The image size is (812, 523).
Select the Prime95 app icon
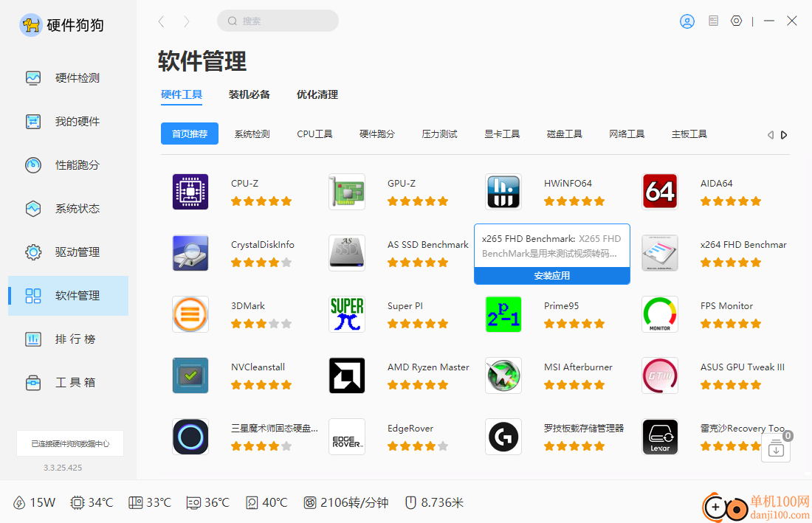coord(503,314)
